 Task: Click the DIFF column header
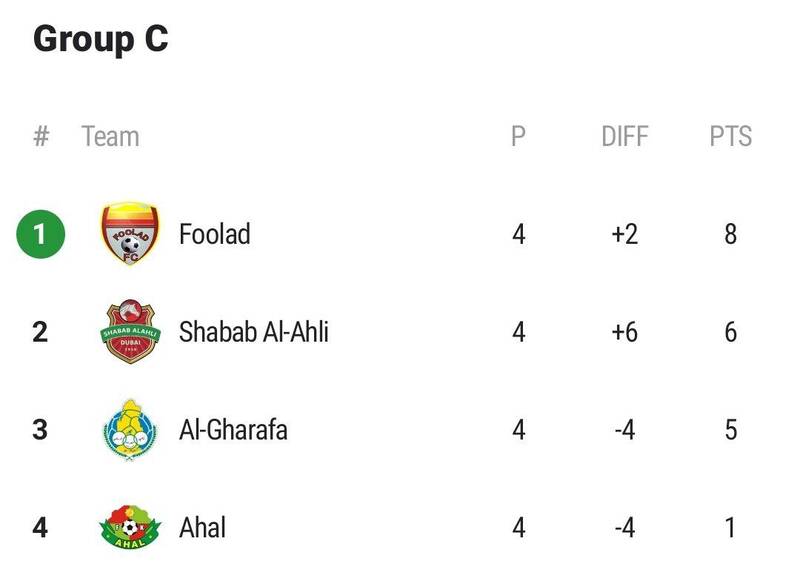coord(624,137)
